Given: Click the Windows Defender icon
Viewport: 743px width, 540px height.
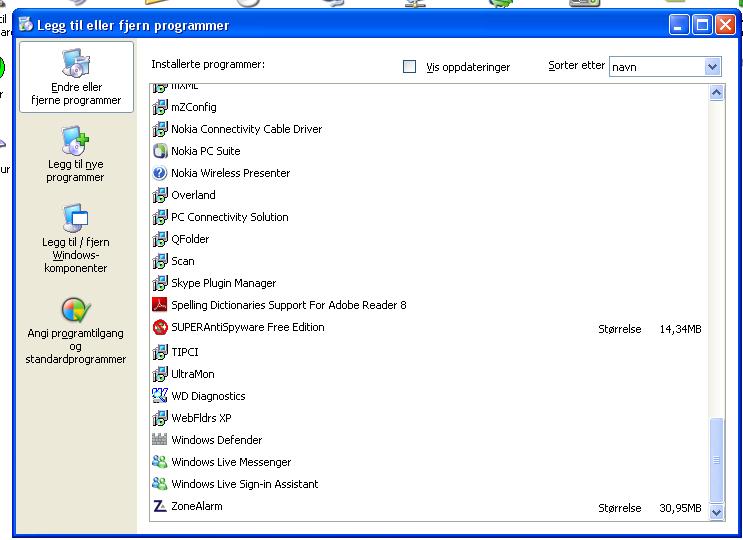Looking at the screenshot, I should click(160, 440).
